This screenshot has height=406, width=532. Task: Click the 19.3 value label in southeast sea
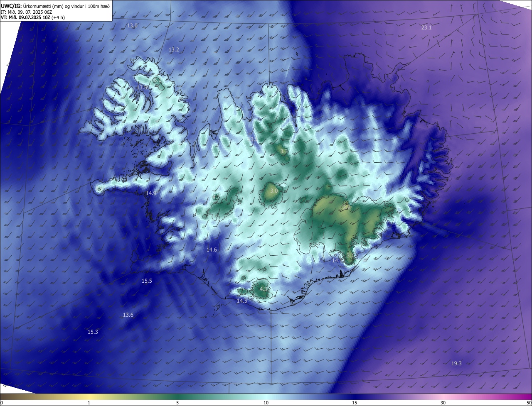click(456, 364)
